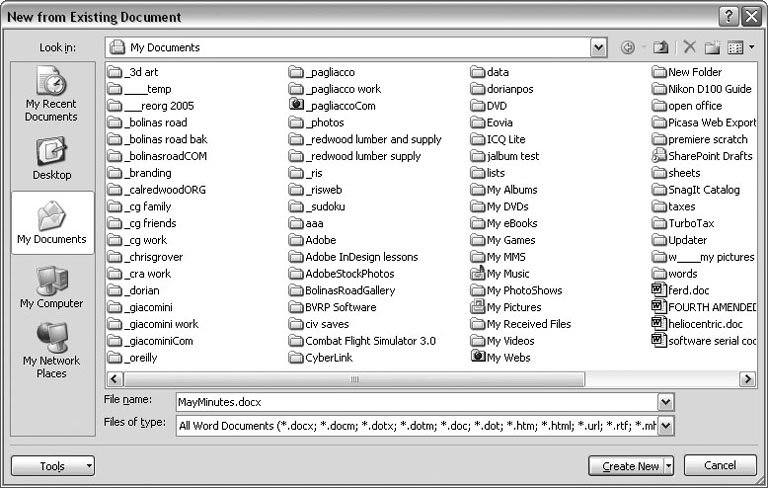Select the My PhotoShows folder

click(x=517, y=290)
